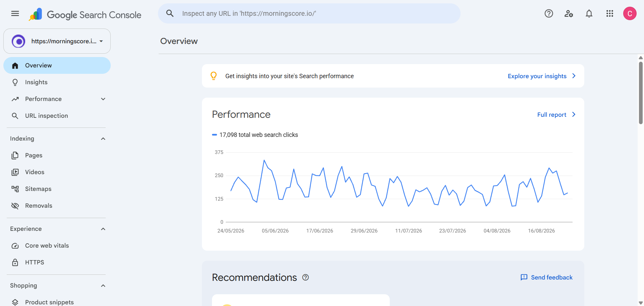Click the Full report arrow chevron

click(x=574, y=114)
